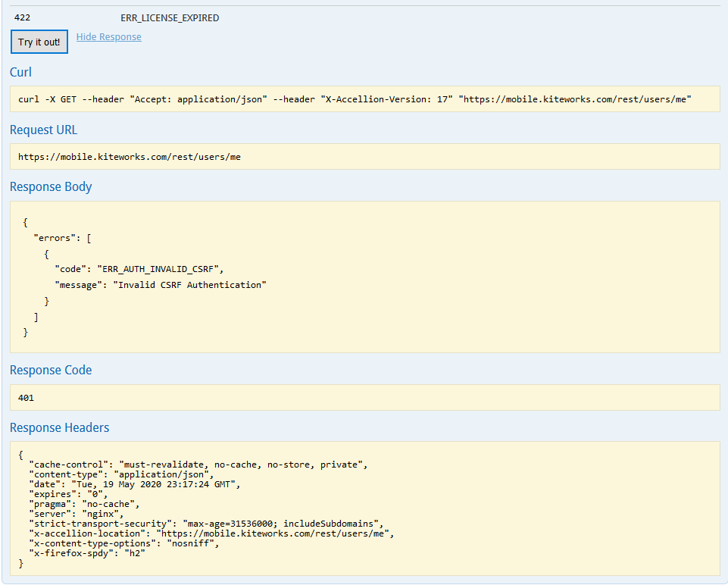Click the Response Body heading
Viewport: 728px width, 585px height.
click(x=51, y=187)
